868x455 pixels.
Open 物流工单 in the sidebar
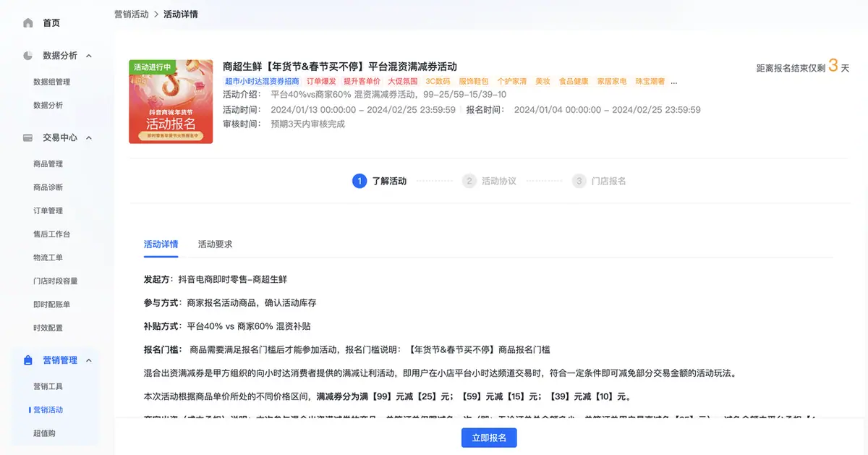coord(48,258)
